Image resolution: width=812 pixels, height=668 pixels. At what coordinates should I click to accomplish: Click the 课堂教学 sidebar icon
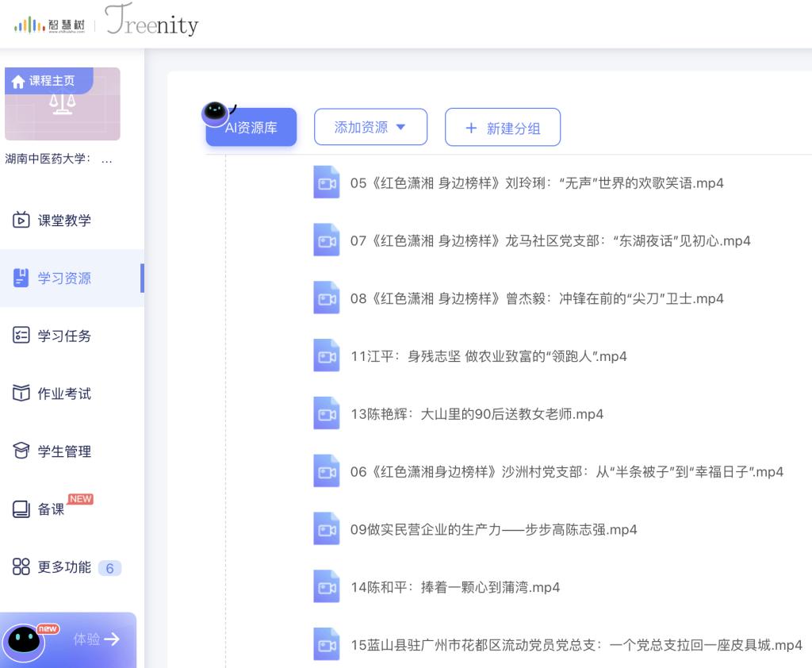click(x=21, y=220)
